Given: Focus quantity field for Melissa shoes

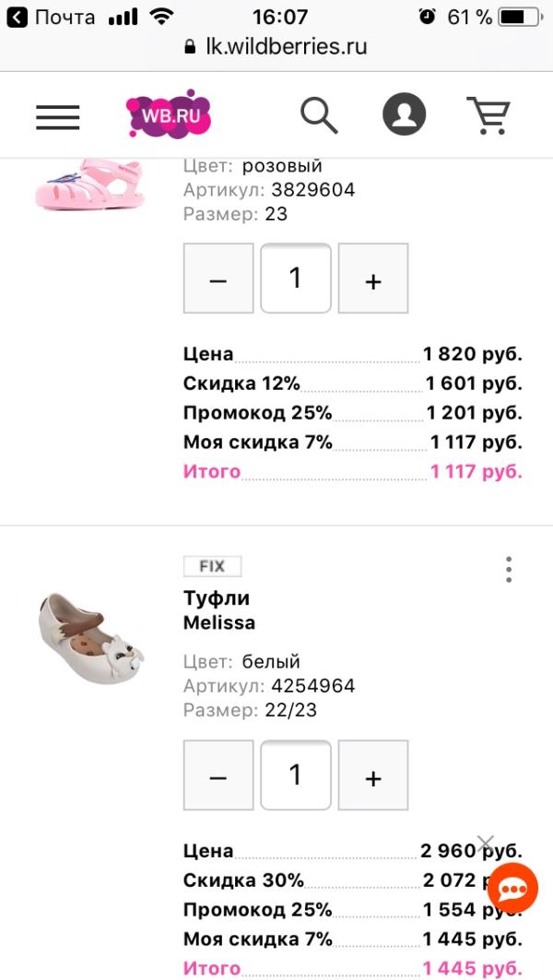Looking at the screenshot, I should coord(296,775).
